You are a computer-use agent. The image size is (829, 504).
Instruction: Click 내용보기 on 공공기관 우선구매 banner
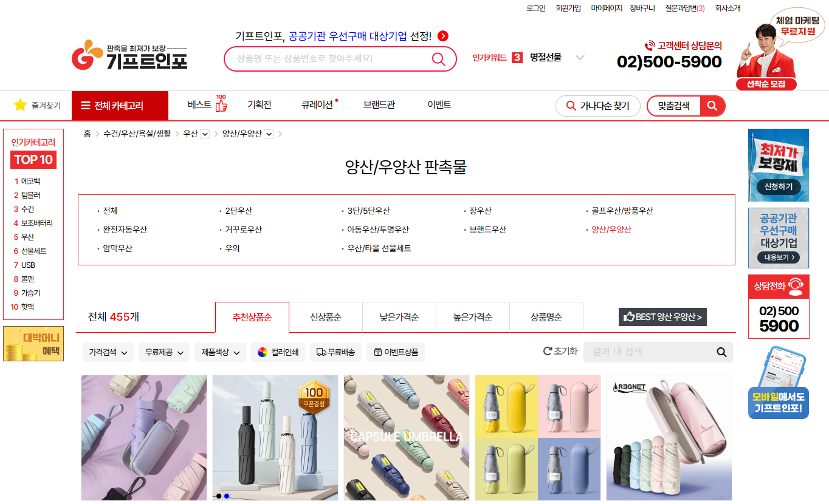tap(779, 257)
